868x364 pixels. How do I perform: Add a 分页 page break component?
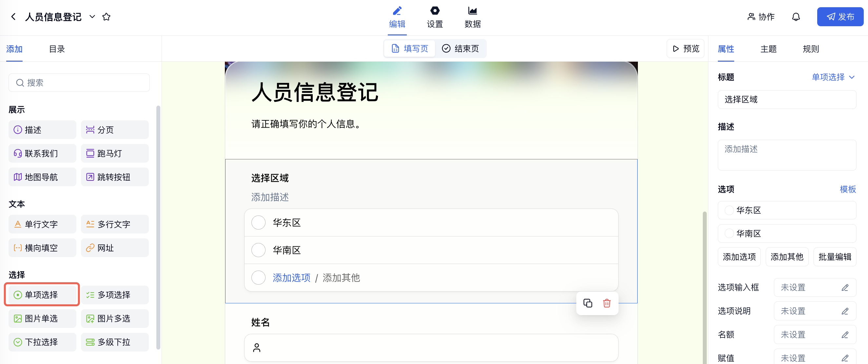[x=115, y=130]
